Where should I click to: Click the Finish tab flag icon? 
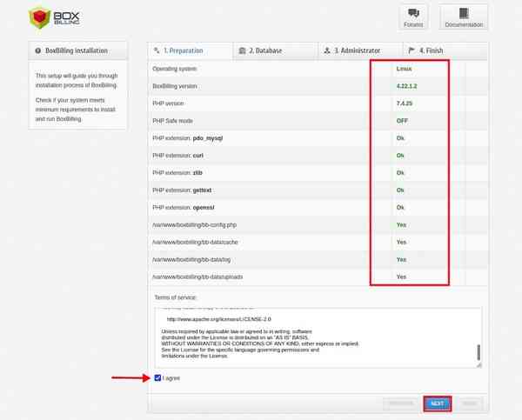pos(412,50)
